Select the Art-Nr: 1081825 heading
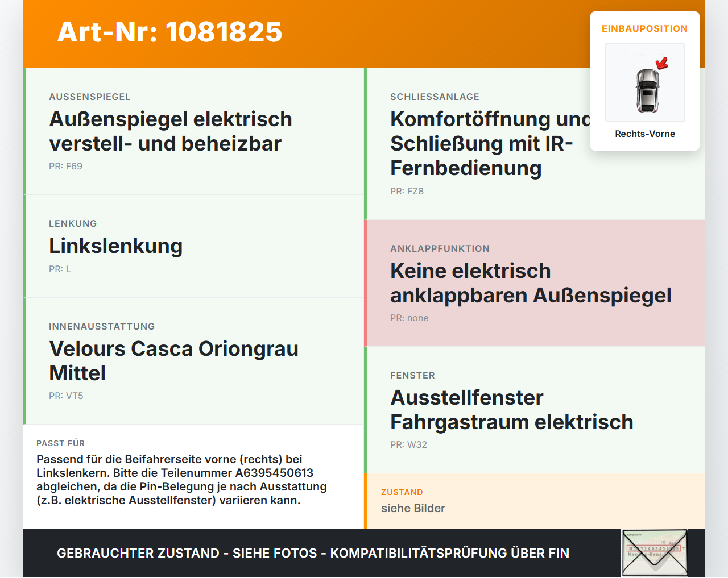Screen dimensions: 728x578 [x=169, y=32]
